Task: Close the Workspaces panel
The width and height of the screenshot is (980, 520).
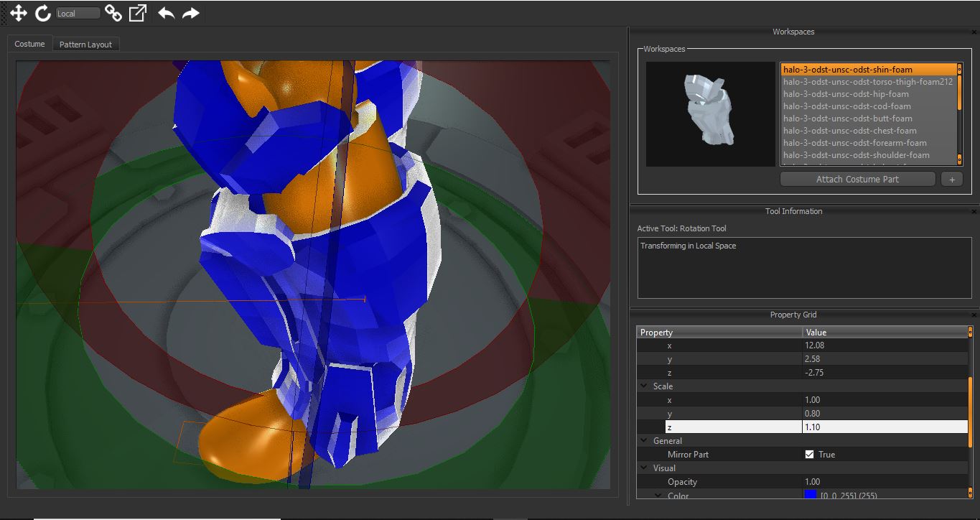Action: point(974,32)
